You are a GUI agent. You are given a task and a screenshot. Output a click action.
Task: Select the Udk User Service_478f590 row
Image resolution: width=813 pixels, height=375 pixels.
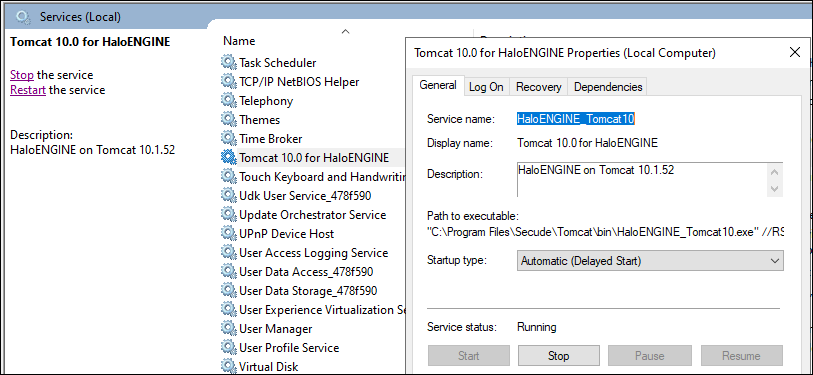313,196
